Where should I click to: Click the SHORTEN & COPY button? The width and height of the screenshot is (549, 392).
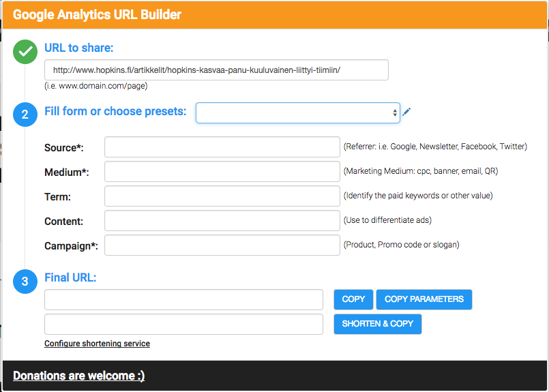click(x=377, y=324)
